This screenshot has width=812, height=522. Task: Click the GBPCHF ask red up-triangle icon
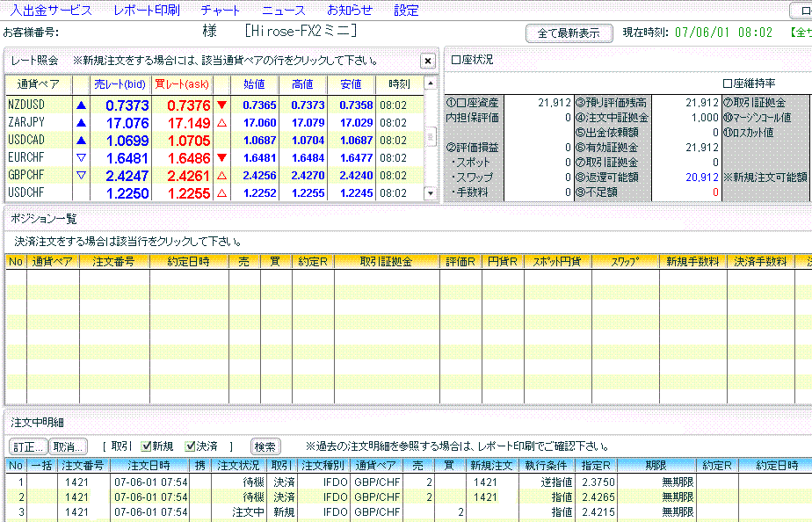tap(221, 176)
